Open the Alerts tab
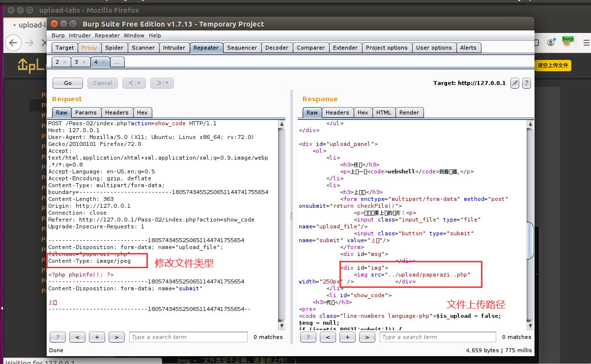 (x=468, y=48)
